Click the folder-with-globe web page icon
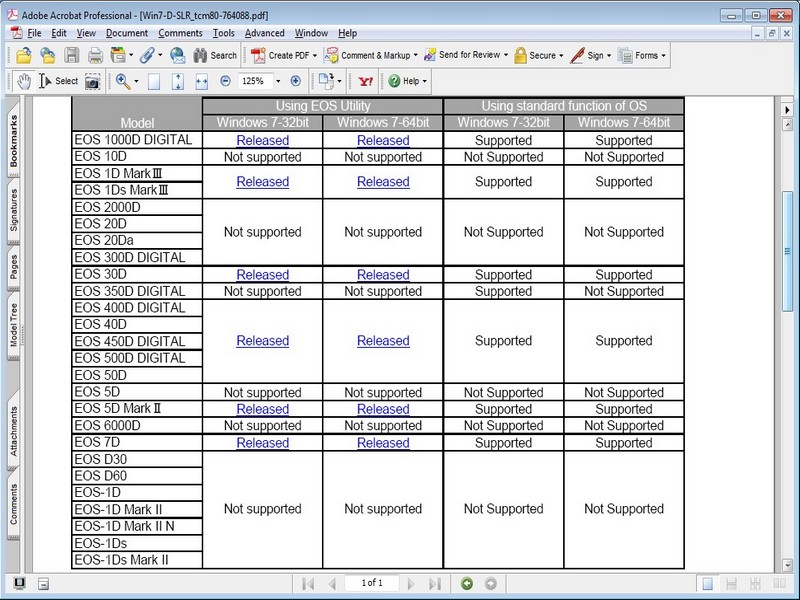 point(47,55)
